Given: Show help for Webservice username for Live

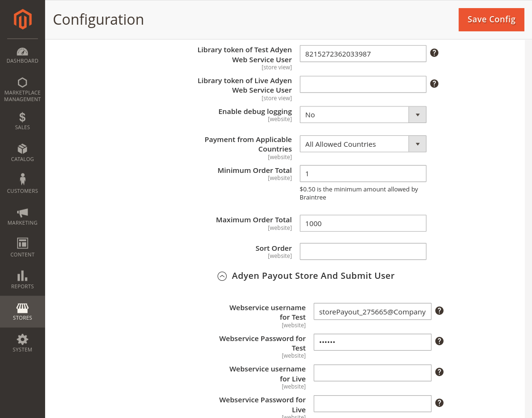Looking at the screenshot, I should point(439,372).
